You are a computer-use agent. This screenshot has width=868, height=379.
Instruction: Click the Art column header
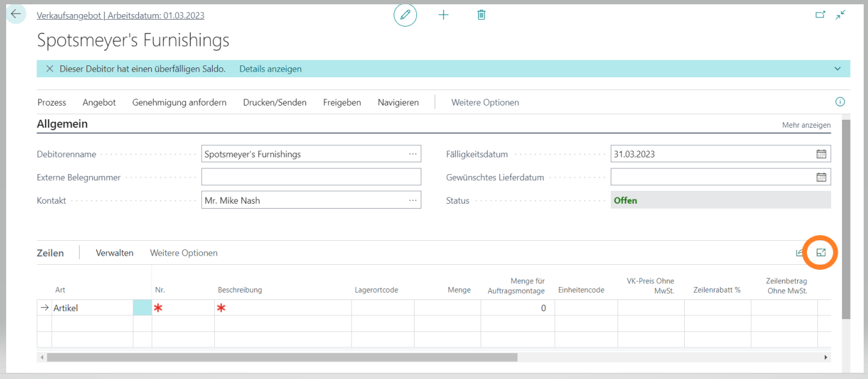click(60, 290)
